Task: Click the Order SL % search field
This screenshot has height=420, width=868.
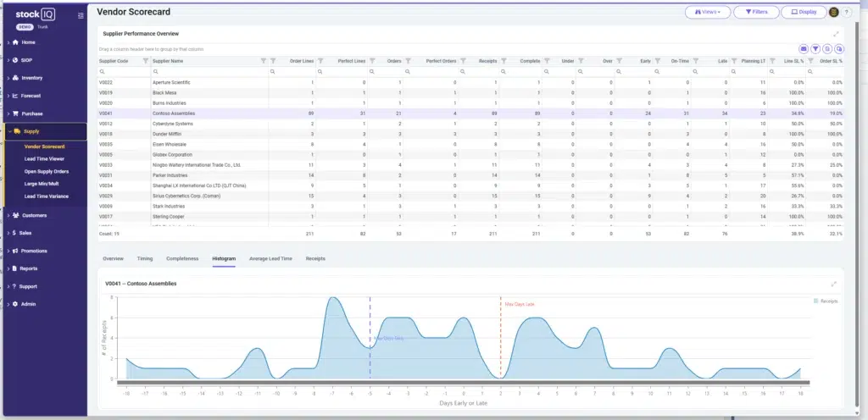Action: (825, 71)
